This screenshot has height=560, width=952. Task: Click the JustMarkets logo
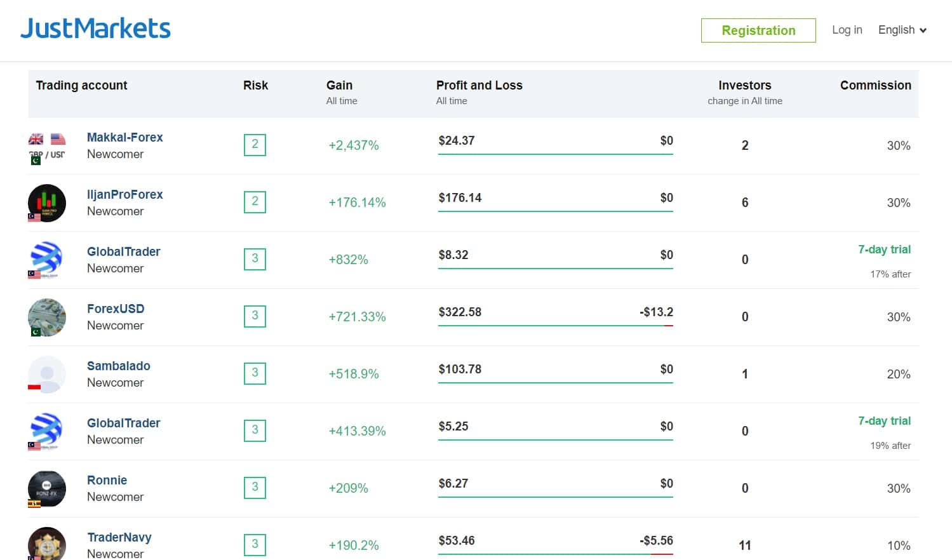95,29
